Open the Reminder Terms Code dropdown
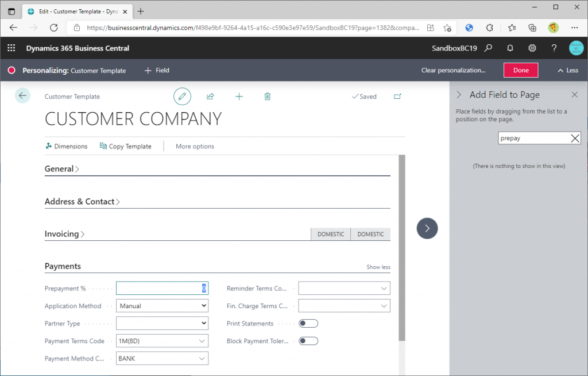 [384, 289]
